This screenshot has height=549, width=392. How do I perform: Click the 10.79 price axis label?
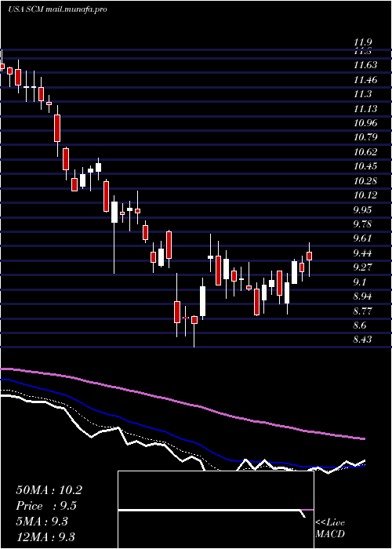365,137
